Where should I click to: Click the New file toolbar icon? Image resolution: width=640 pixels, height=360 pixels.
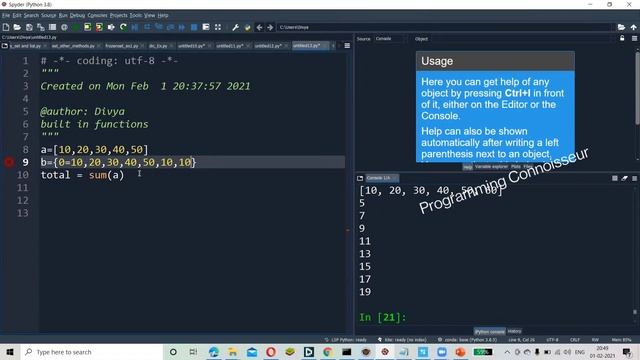click(6, 27)
